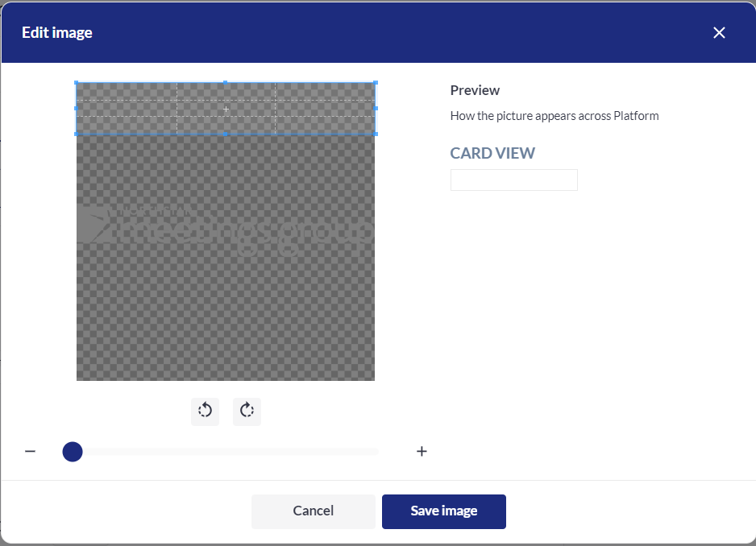
Task: Close the Edit image dialog
Action: click(719, 32)
